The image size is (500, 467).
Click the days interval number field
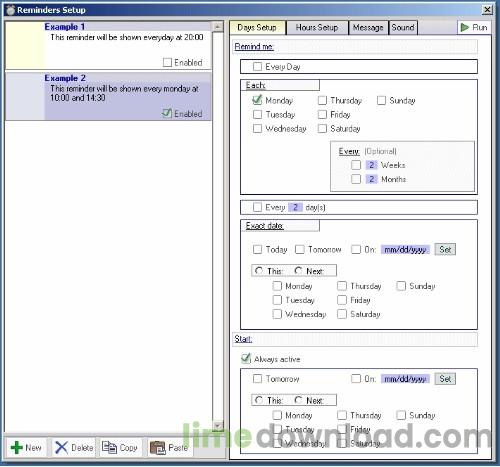295,207
